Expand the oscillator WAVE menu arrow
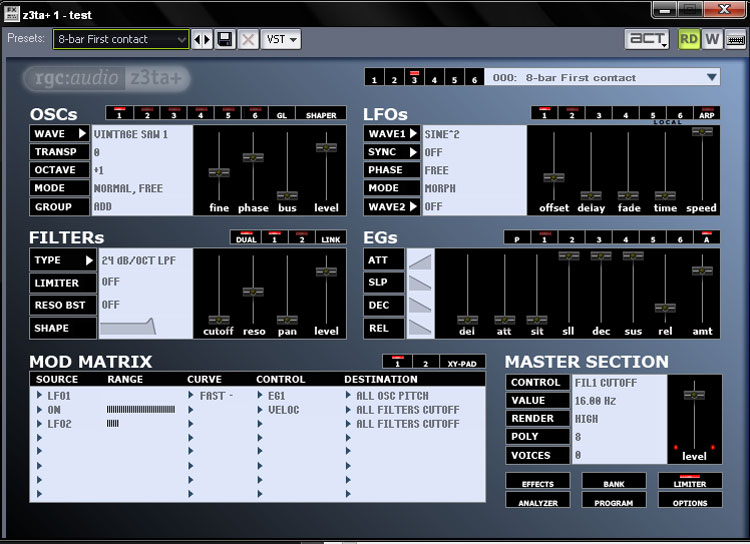Screen dimensions: 750x544 tap(82, 133)
